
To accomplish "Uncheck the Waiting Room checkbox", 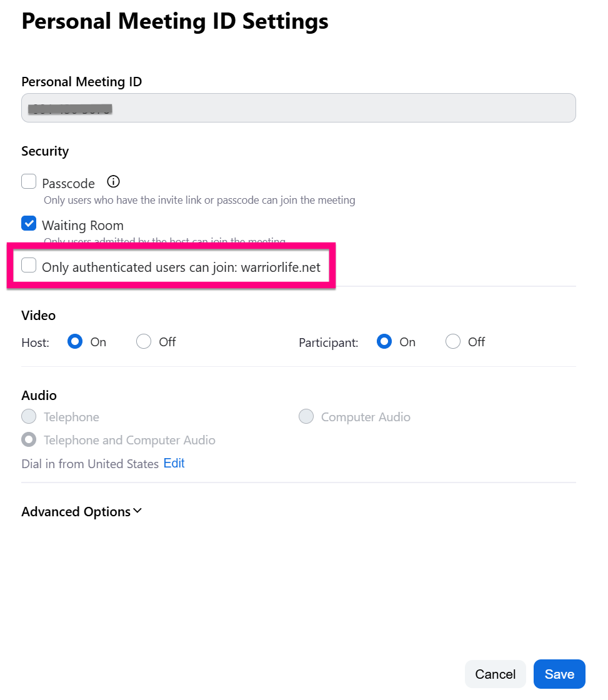I will pos(29,223).
